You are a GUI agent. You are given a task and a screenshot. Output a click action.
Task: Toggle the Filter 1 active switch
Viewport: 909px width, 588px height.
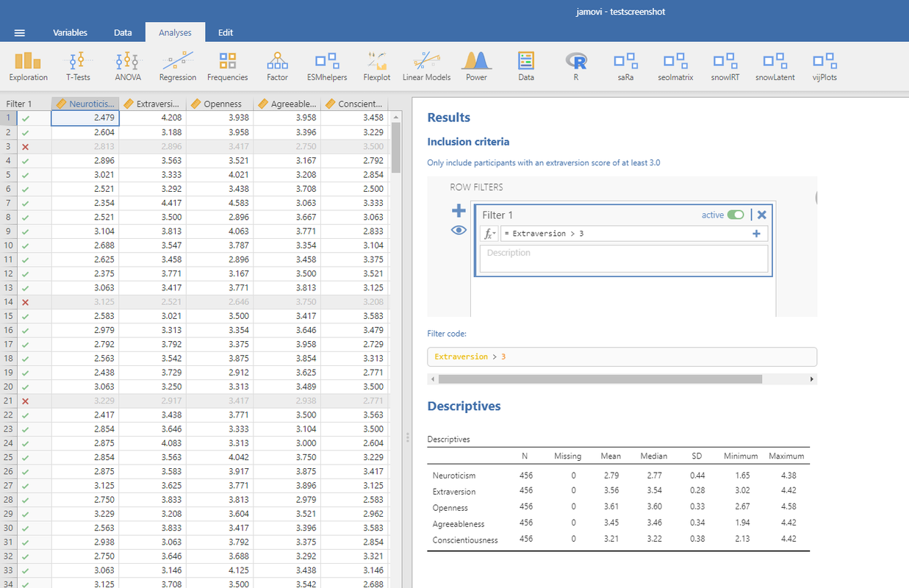coord(736,215)
